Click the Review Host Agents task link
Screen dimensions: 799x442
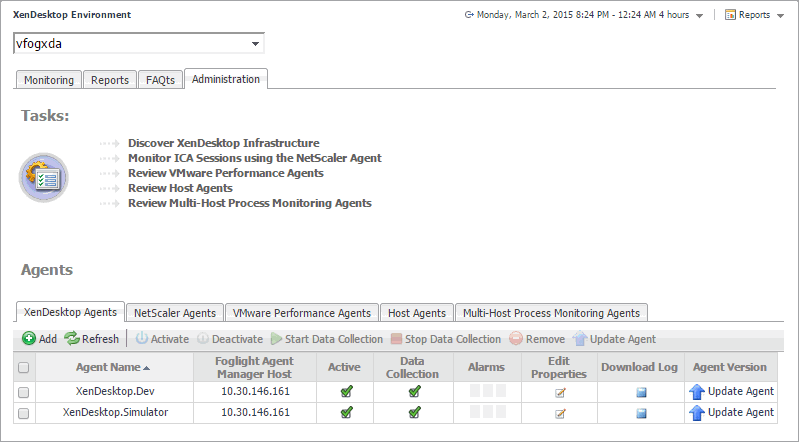pyautogui.click(x=180, y=188)
